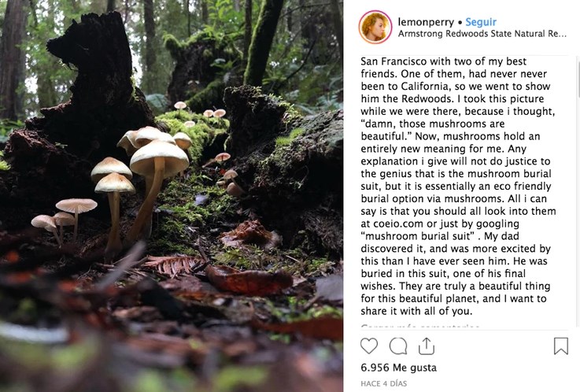This screenshot has width=580, height=392.
Task: Load more comments below the caption
Action: (421, 326)
